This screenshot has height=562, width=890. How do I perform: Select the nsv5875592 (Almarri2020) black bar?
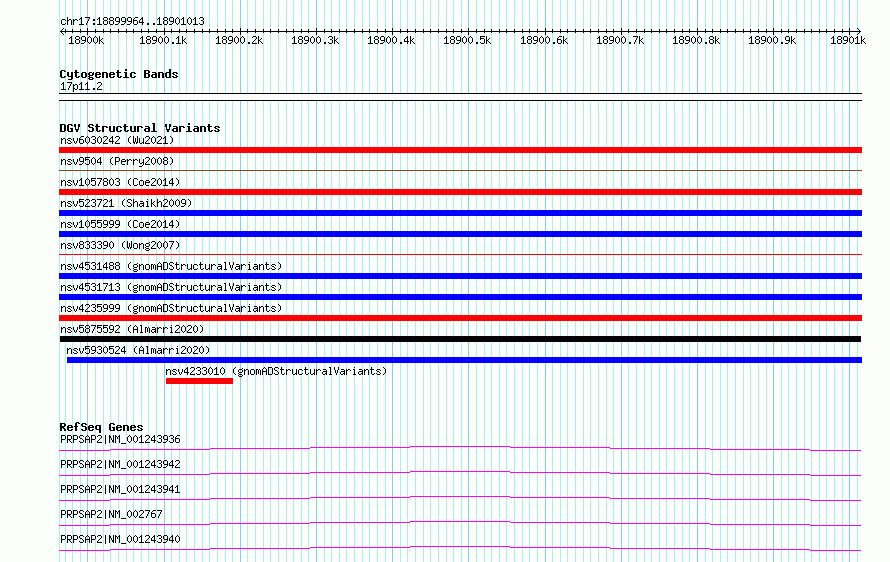point(460,339)
